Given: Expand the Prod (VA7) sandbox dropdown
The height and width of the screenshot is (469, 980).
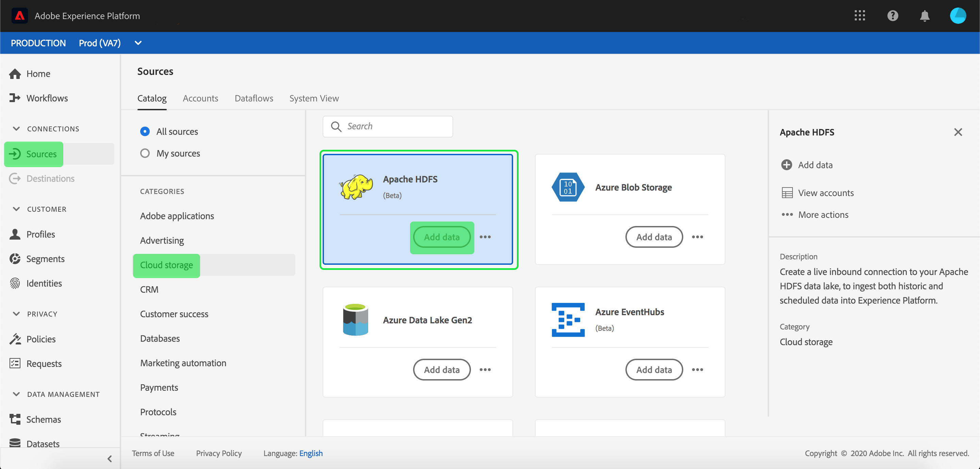Looking at the screenshot, I should pos(138,43).
